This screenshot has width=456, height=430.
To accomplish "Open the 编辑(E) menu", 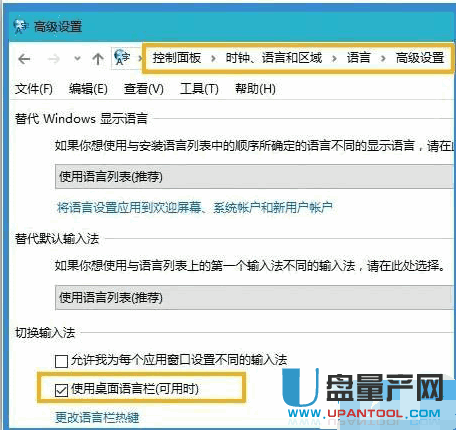I will [x=88, y=89].
